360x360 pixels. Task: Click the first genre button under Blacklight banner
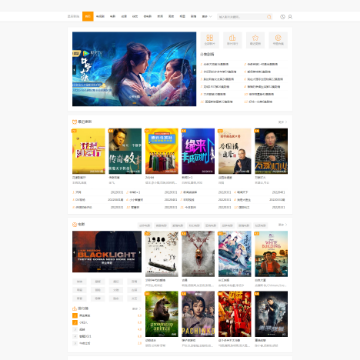point(79,282)
